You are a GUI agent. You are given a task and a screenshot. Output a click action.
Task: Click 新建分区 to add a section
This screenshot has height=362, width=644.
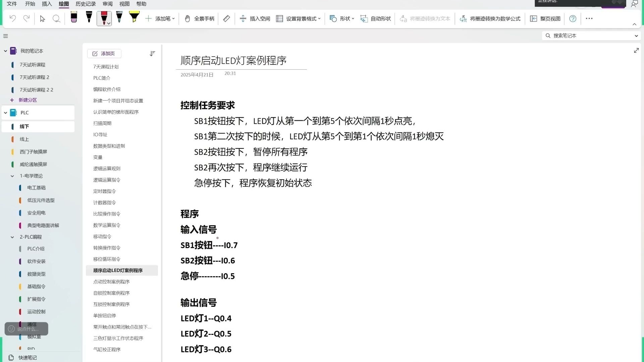[x=24, y=100]
